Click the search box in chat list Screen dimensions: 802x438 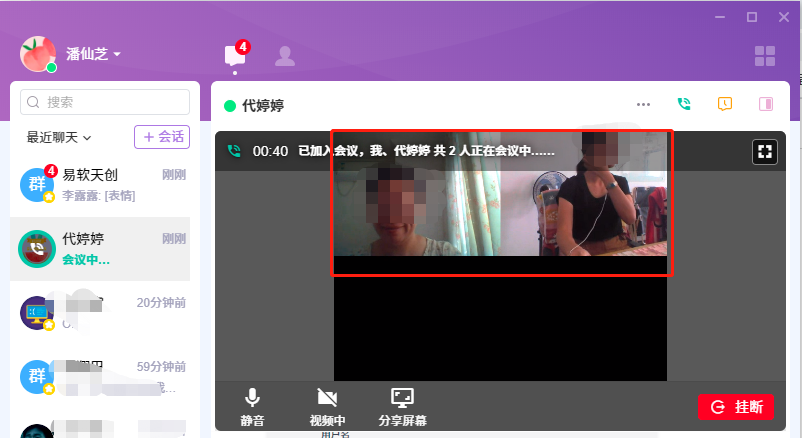point(105,102)
